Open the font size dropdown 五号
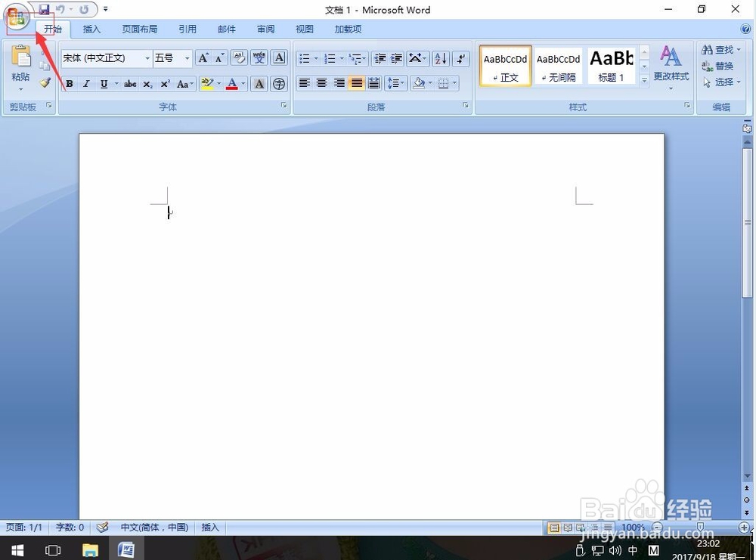This screenshot has height=560, width=756. click(x=187, y=58)
